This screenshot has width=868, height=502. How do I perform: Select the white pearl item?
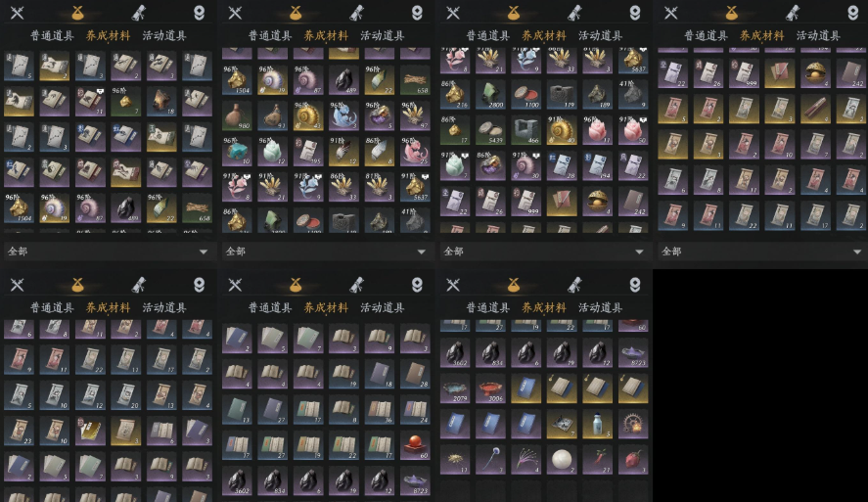point(562,459)
